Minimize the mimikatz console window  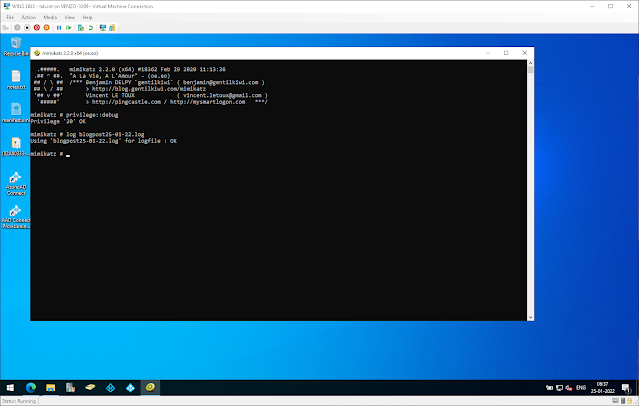tap(488, 53)
